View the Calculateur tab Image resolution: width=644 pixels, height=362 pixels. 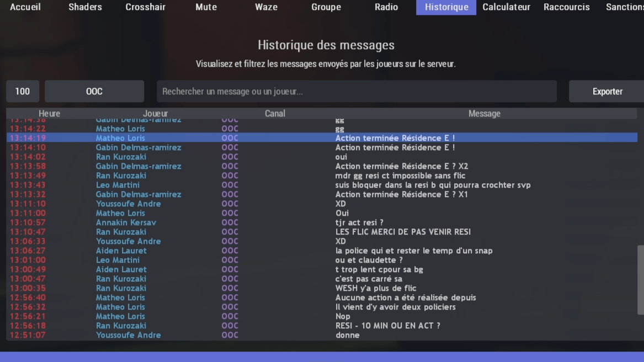point(506,7)
